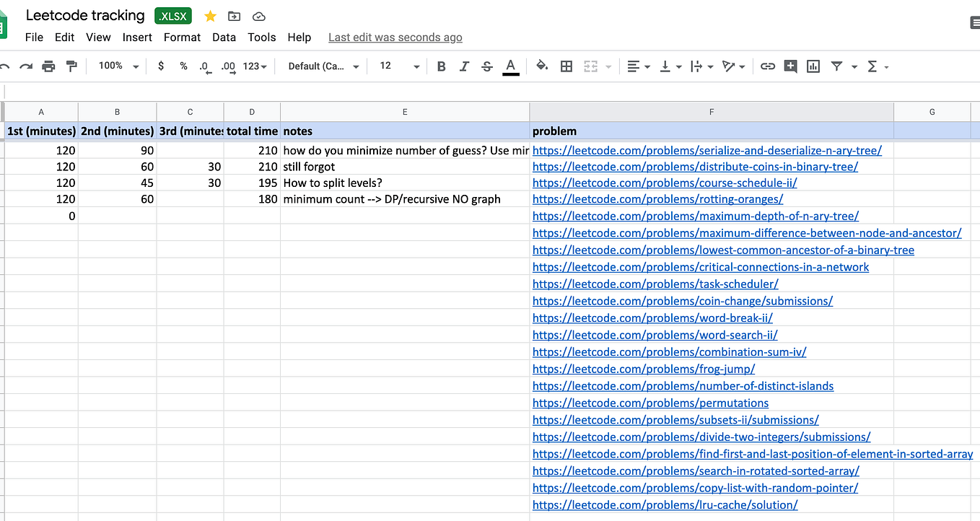Move document with folder icon
The image size is (980, 521).
[x=234, y=16]
